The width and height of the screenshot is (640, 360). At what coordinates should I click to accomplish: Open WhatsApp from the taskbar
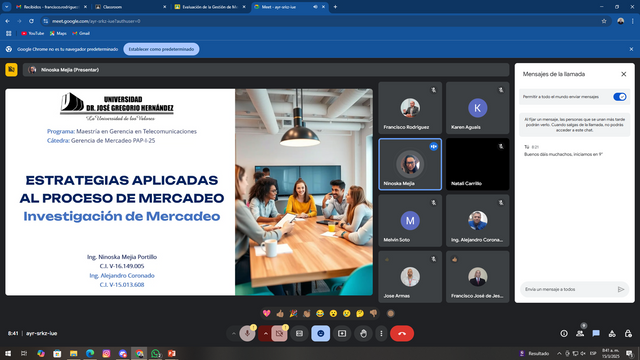[156, 353]
